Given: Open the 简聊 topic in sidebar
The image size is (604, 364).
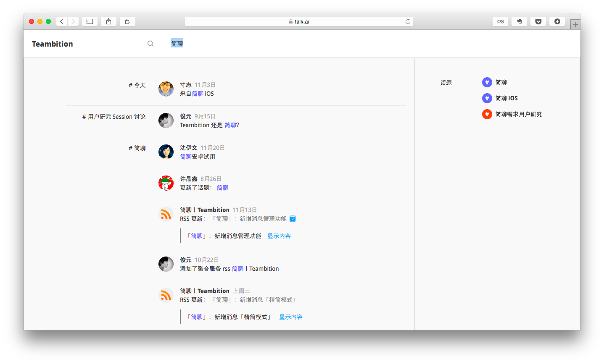Looking at the screenshot, I should [501, 82].
